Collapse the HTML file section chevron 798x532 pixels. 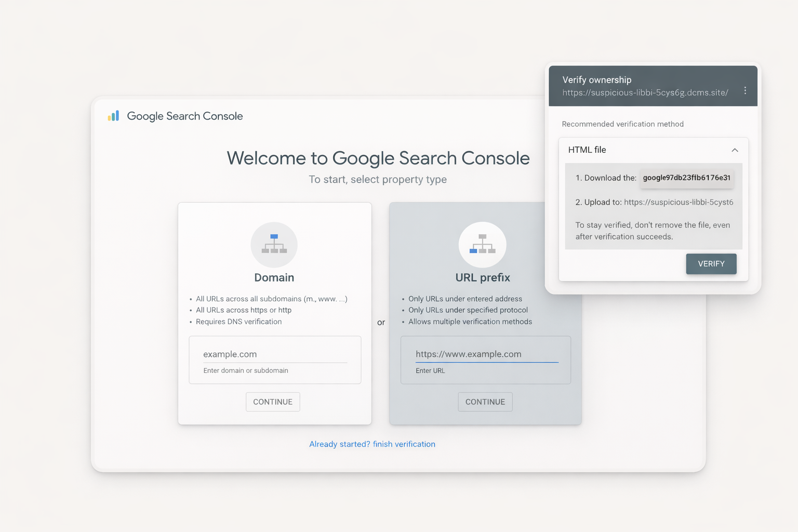tap(735, 150)
